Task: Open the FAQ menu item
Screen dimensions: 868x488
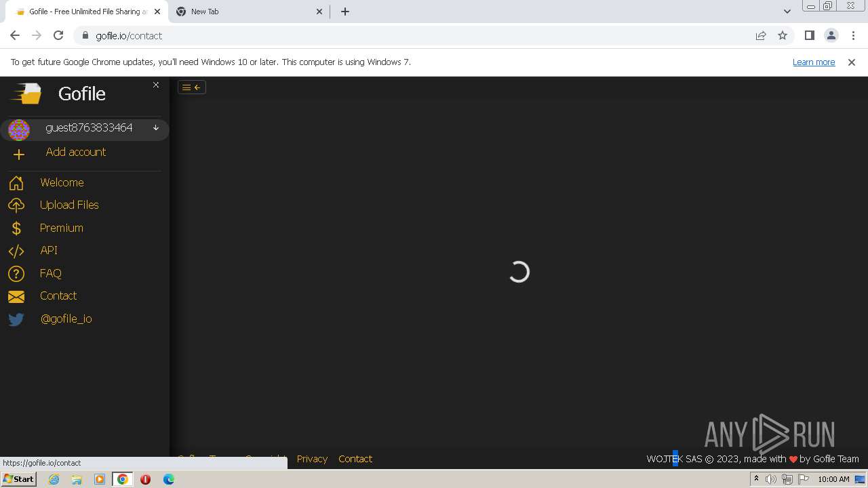Action: click(x=51, y=273)
